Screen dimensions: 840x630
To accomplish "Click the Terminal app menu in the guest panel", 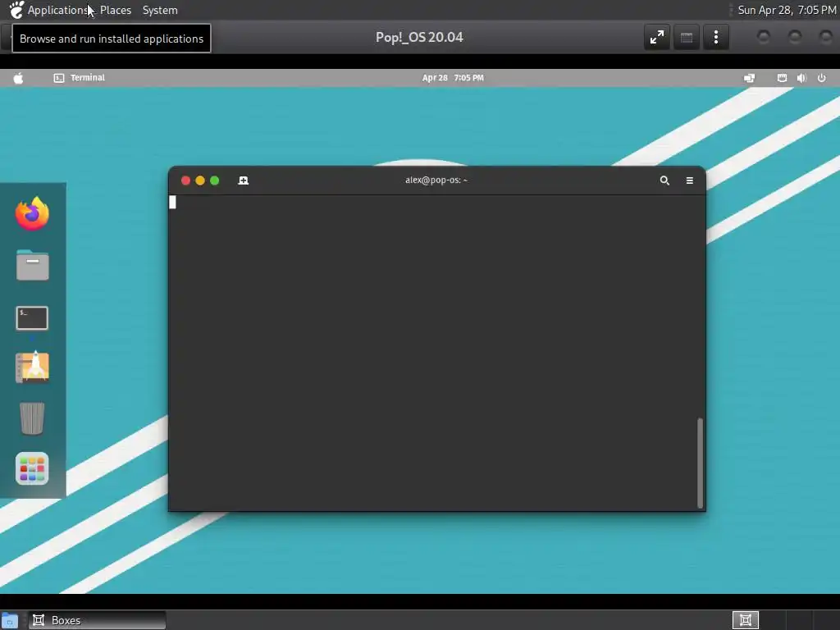I will click(80, 78).
